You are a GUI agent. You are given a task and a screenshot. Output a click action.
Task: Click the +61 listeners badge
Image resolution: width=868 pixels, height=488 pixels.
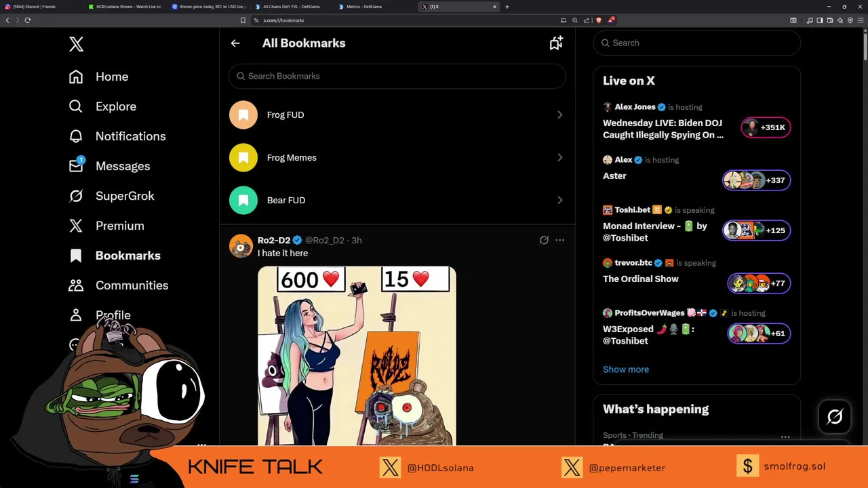coord(759,333)
